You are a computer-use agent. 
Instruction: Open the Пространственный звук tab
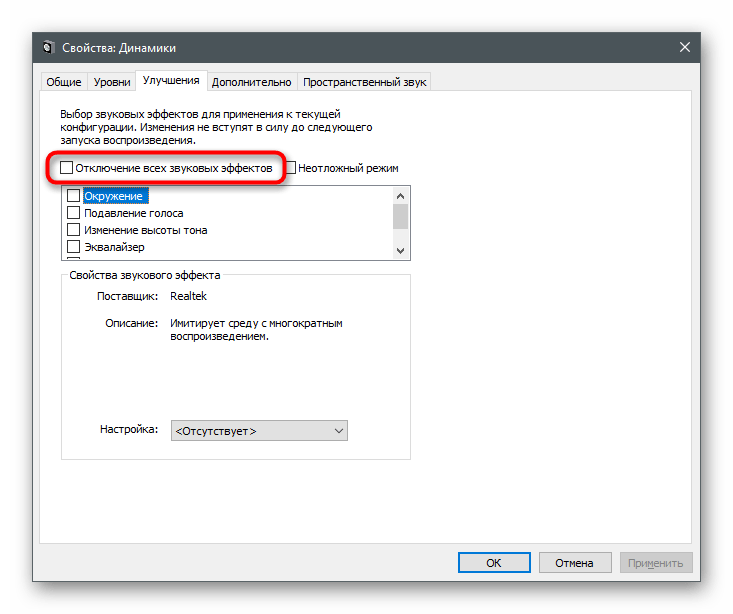coord(365,82)
